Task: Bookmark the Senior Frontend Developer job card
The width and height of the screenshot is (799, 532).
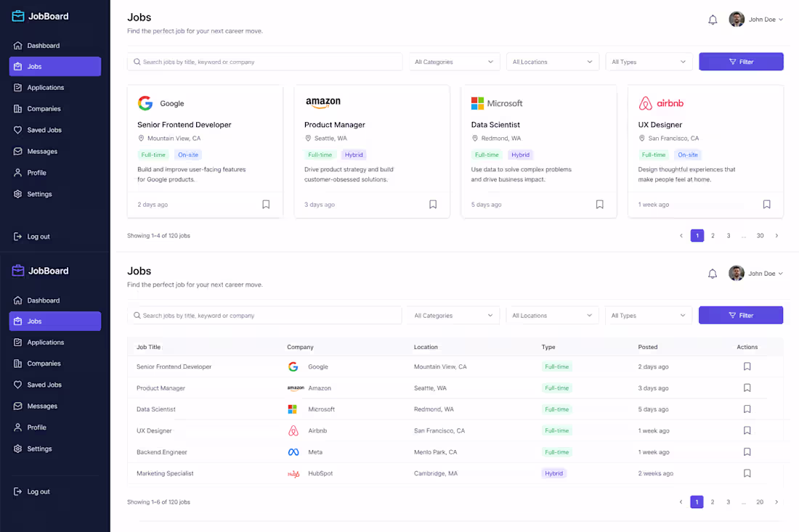Action: (266, 204)
